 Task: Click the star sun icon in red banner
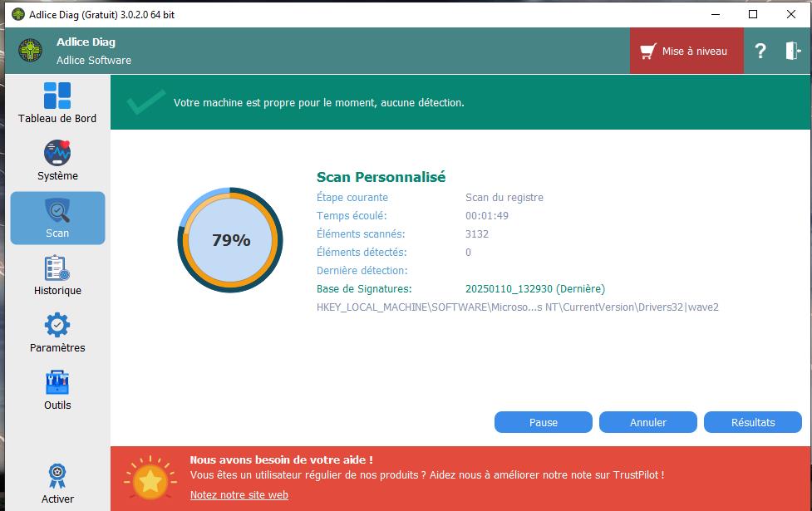[x=150, y=479]
